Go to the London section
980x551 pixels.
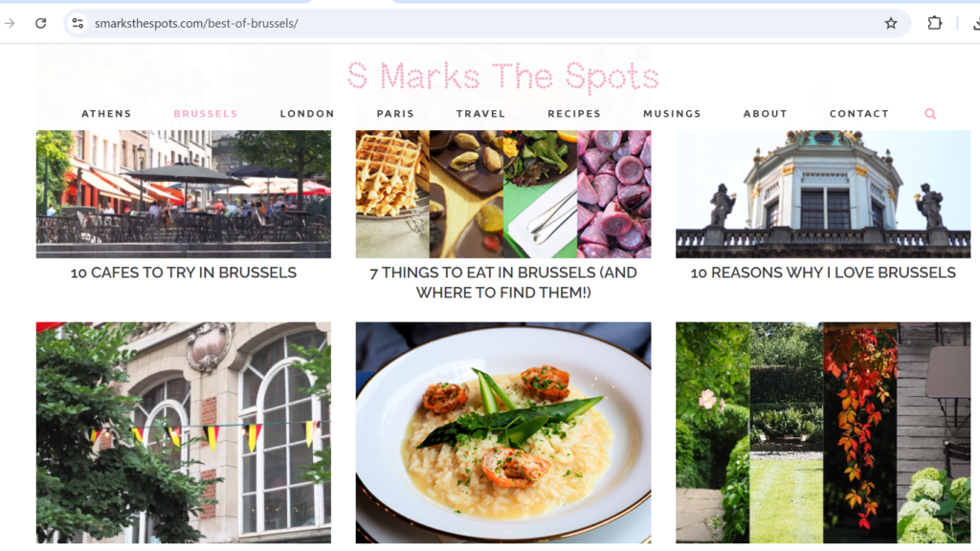(307, 114)
